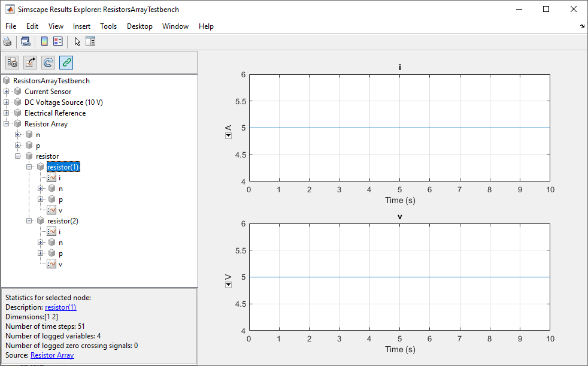
Task: Open the unit dropdown for the A axis
Action: [228, 136]
